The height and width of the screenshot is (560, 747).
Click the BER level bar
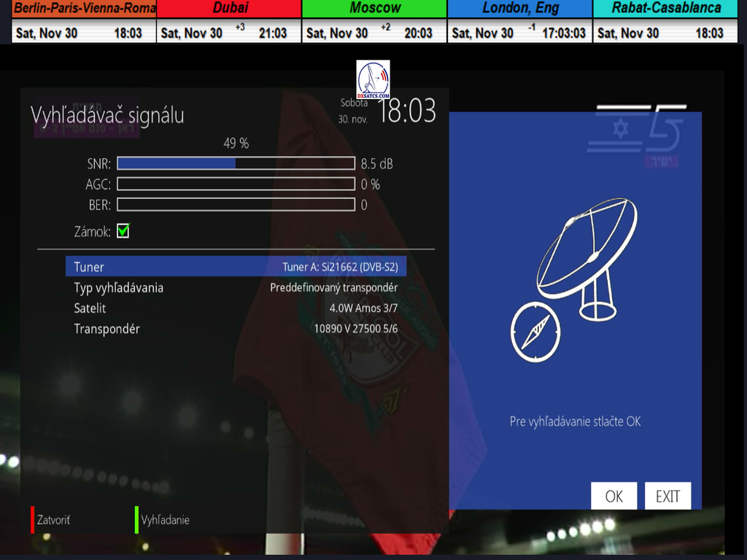click(236, 205)
